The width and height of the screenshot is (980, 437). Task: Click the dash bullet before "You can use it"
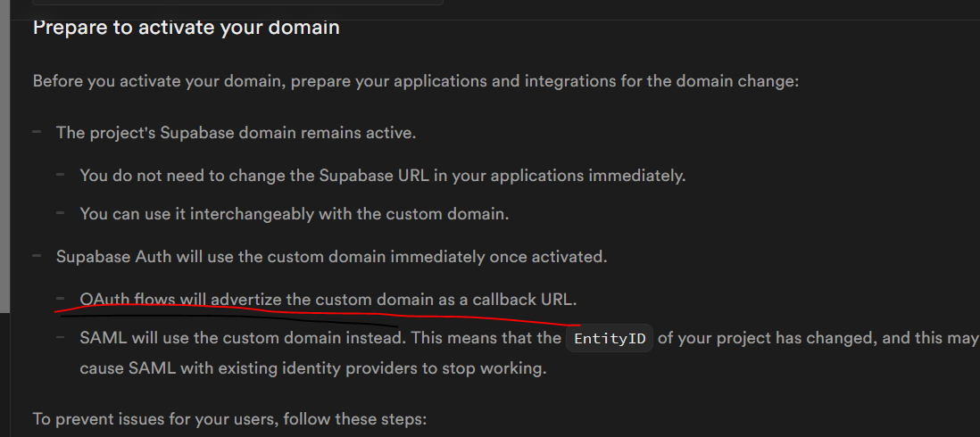[x=61, y=213]
